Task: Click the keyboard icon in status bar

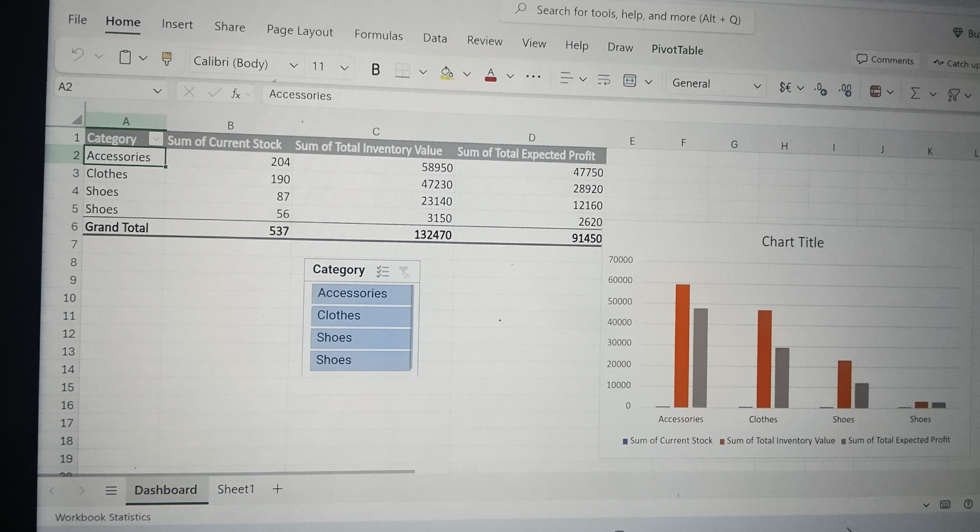Action: tap(945, 505)
